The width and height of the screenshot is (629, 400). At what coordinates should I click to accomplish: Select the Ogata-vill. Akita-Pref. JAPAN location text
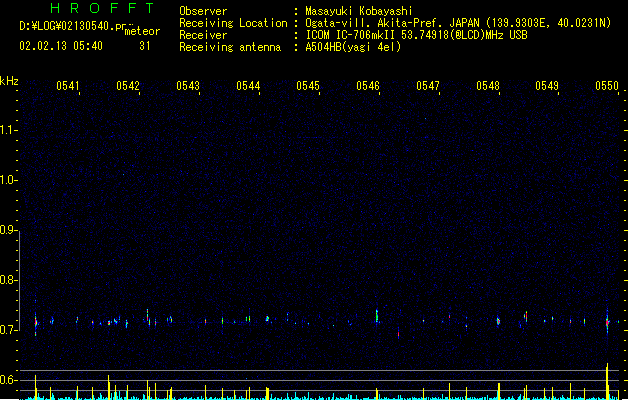click(392, 23)
